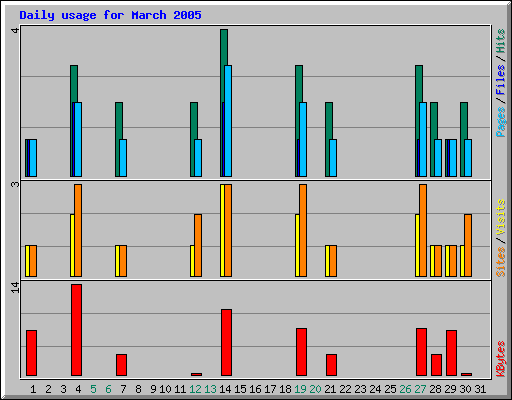Select x-axis day label "28"
This screenshot has width=512, height=400.
pyautogui.click(x=435, y=389)
